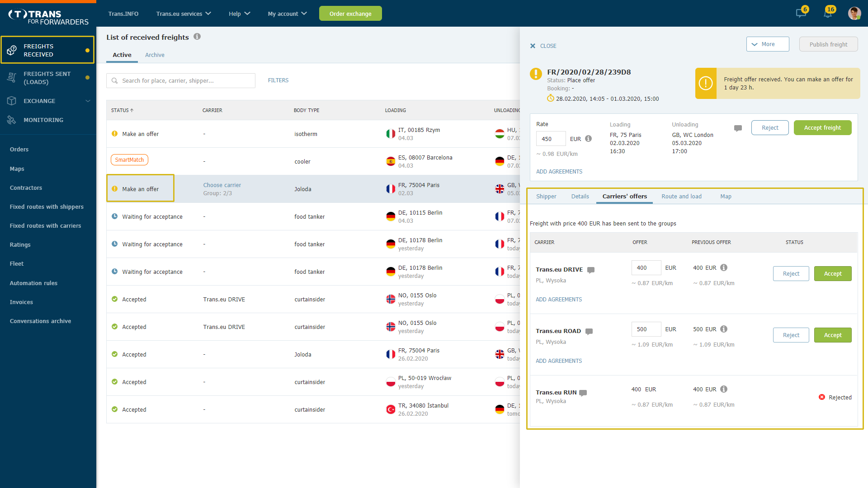The image size is (868, 488).
Task: Expand the Exchange sidebar section chevron
Action: point(88,101)
